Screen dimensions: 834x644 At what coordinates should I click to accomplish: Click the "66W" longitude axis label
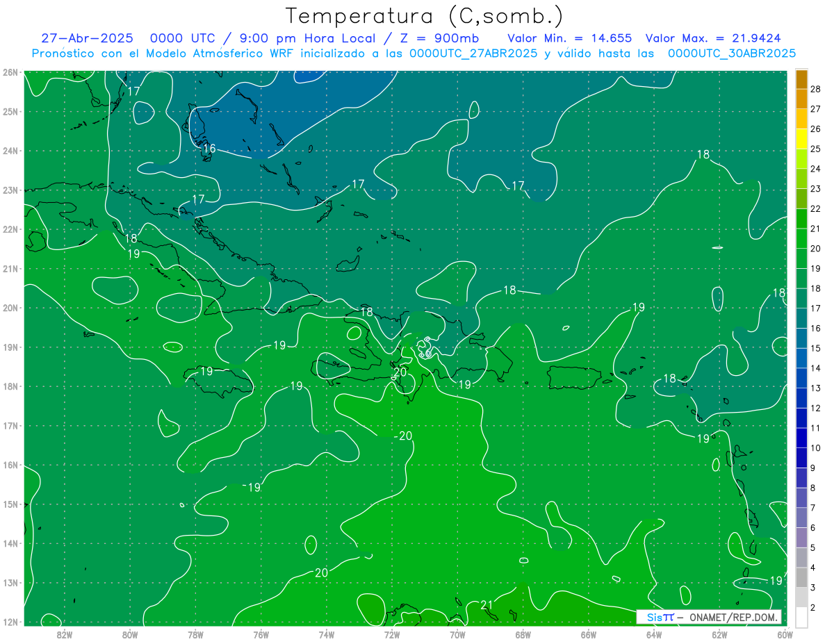[x=589, y=634]
